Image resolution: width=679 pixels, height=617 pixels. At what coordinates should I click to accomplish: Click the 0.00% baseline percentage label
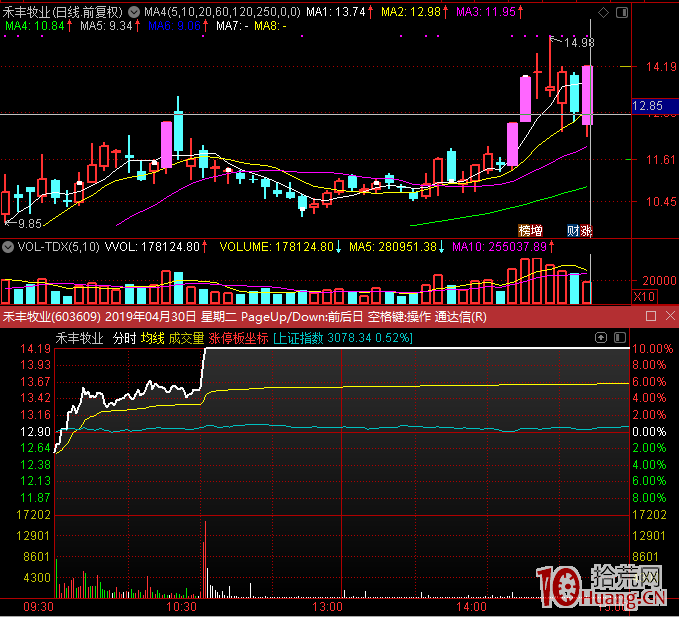tap(649, 432)
